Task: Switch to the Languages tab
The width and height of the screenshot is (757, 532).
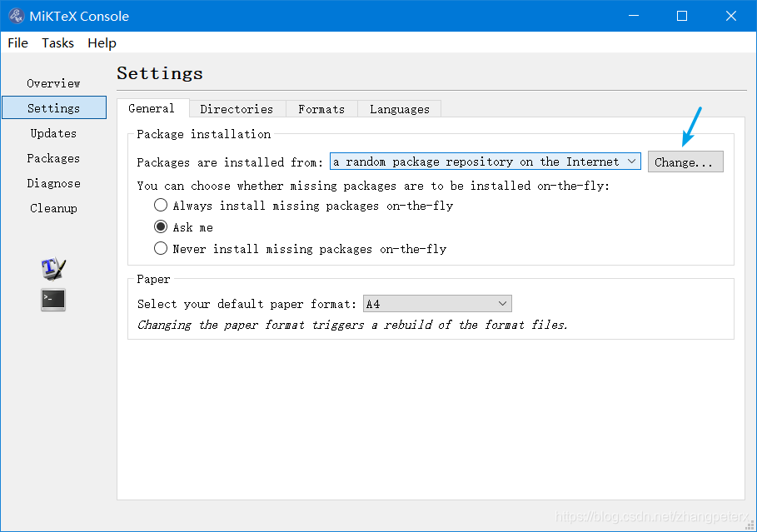Action: [399, 109]
